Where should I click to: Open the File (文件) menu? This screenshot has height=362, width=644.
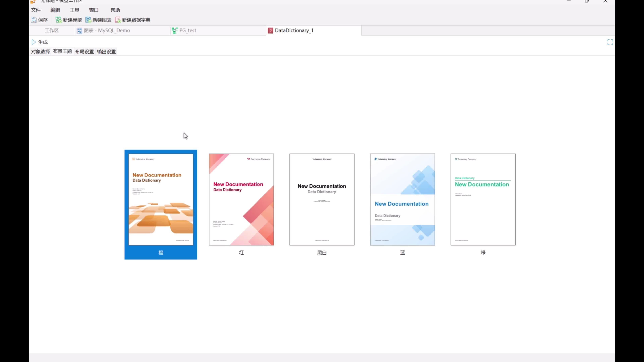[x=36, y=10]
